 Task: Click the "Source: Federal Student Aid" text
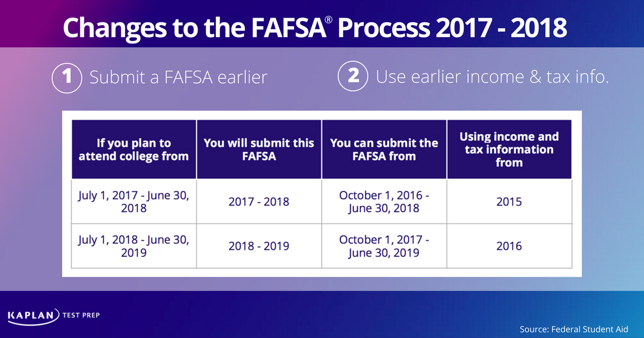[573, 329]
